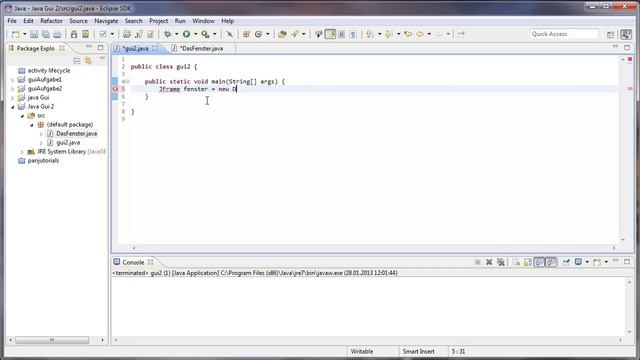Open the Window menu
This screenshot has height=360, width=640.
(203, 21)
